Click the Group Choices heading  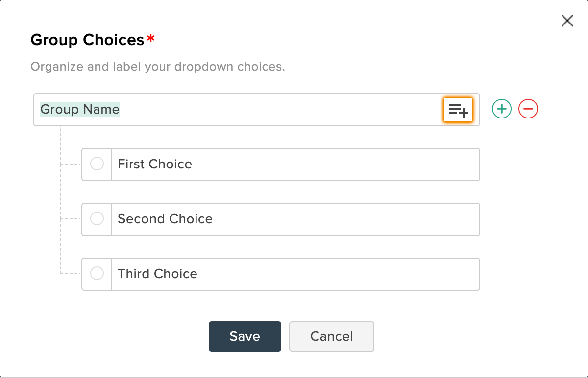pyautogui.click(x=87, y=40)
